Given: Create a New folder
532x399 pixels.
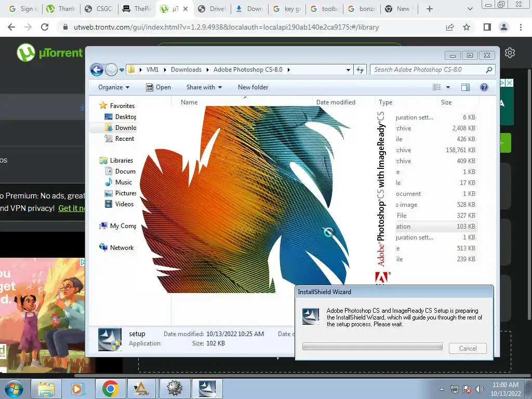Looking at the screenshot, I should (253, 87).
